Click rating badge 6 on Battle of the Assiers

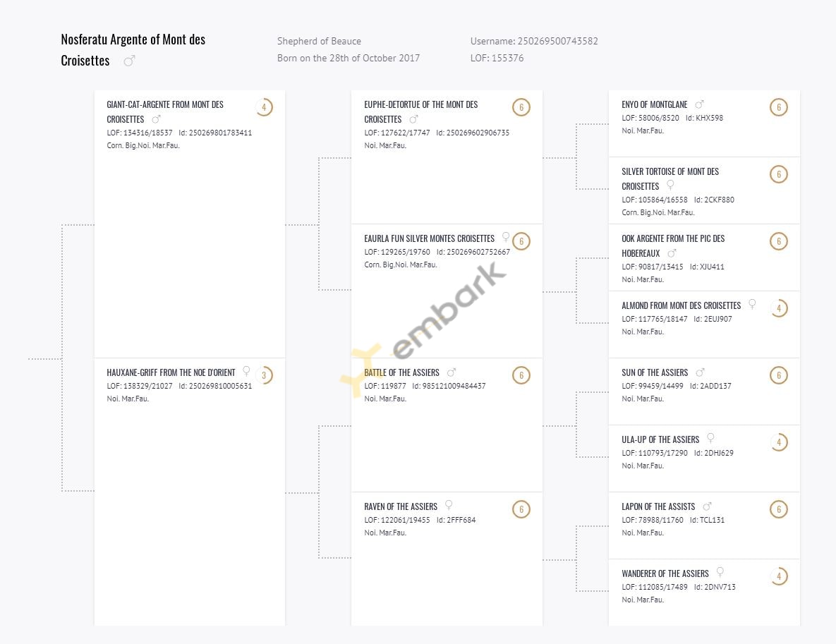pos(521,375)
